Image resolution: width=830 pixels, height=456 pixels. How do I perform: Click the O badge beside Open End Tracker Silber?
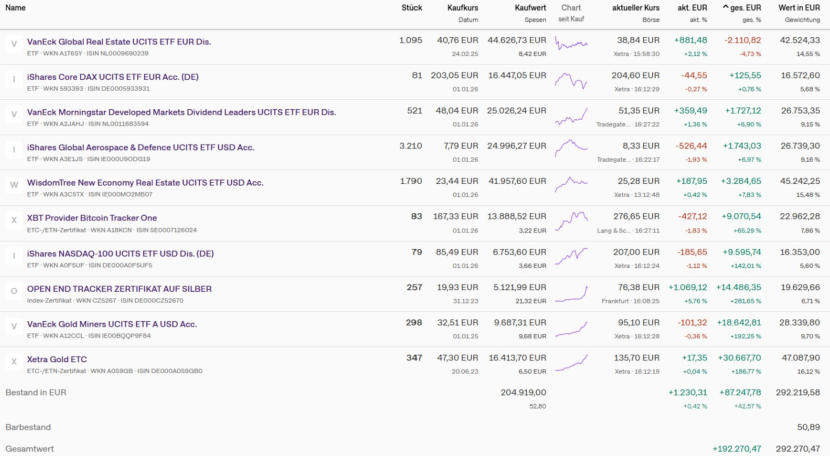[x=13, y=292]
